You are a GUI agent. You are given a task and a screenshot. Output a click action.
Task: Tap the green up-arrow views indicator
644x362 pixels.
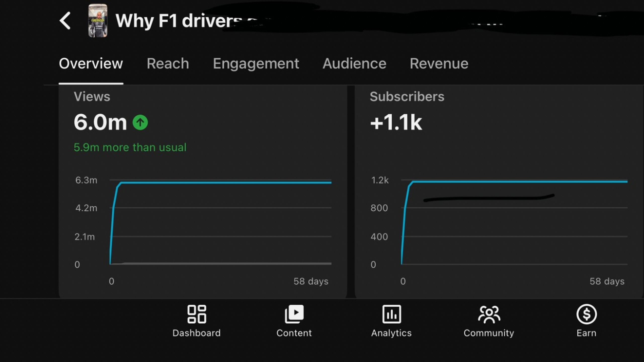(140, 122)
